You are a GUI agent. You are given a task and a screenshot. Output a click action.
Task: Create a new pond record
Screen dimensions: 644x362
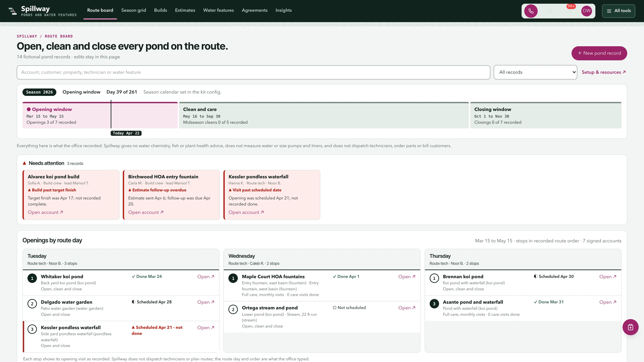pyautogui.click(x=599, y=53)
